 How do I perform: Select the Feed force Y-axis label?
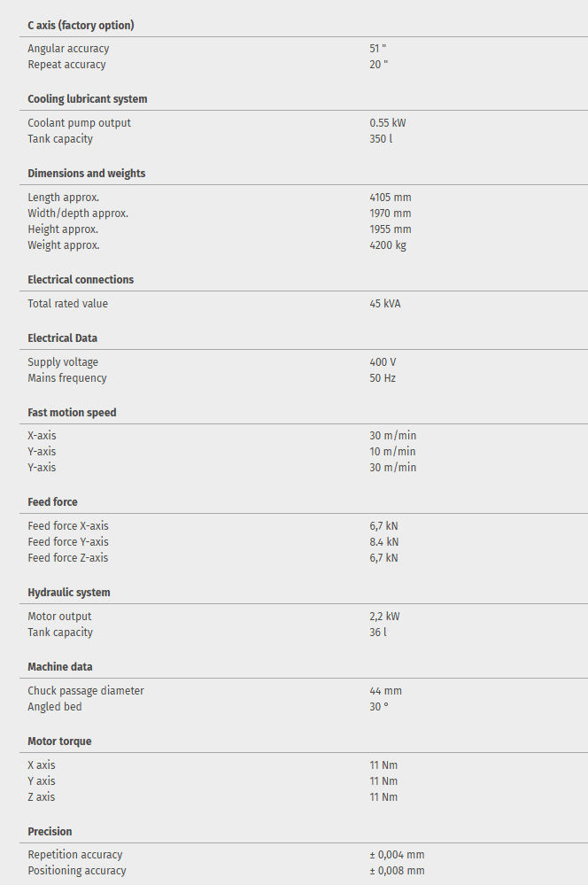pos(68,542)
